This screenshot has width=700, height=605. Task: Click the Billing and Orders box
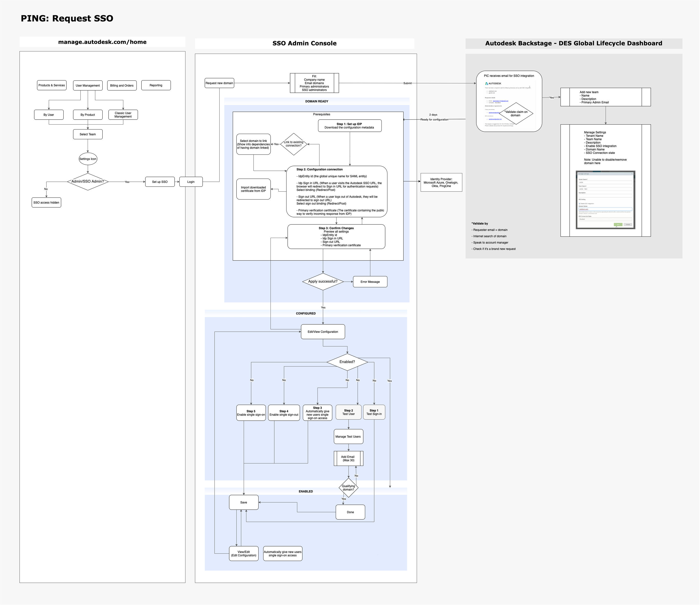click(122, 85)
